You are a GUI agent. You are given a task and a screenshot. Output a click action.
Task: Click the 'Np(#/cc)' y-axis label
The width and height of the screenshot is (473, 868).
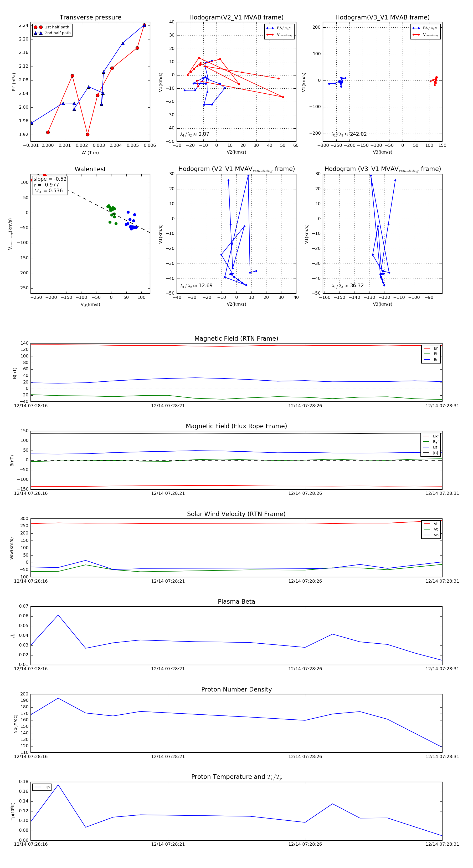tap(15, 723)
